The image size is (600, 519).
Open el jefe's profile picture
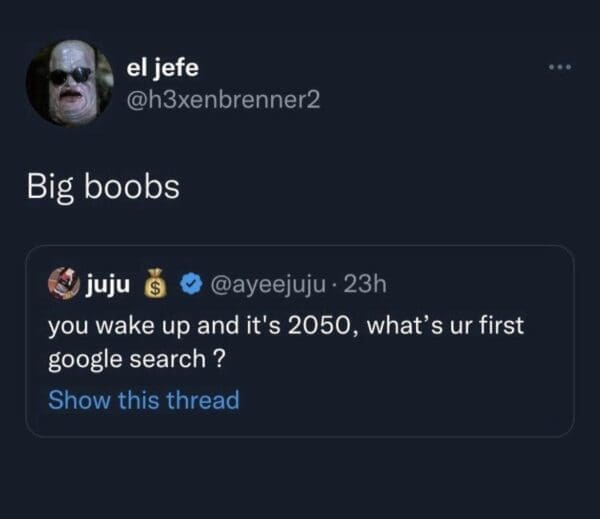(x=70, y=83)
